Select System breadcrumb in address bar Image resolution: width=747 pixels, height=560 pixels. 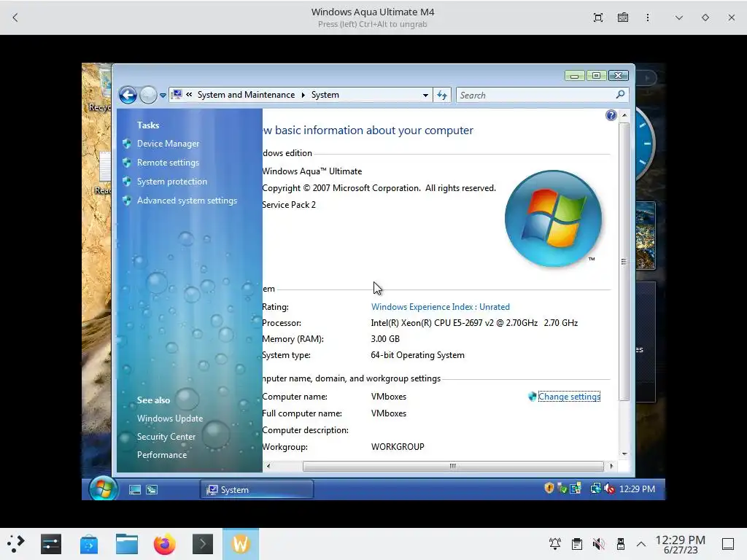point(325,95)
